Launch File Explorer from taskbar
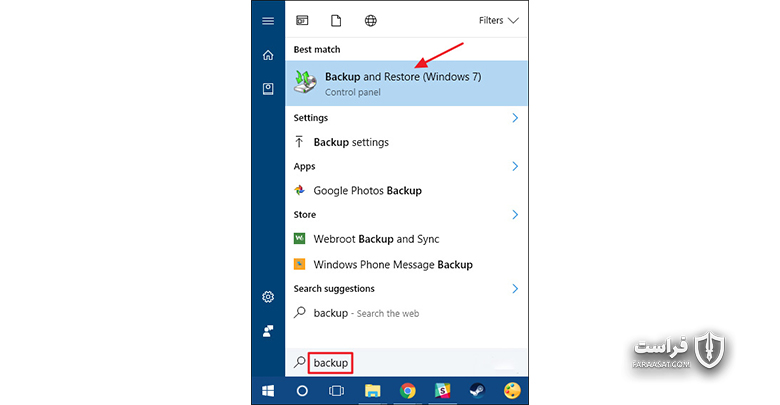The height and width of the screenshot is (405, 780). (373, 391)
